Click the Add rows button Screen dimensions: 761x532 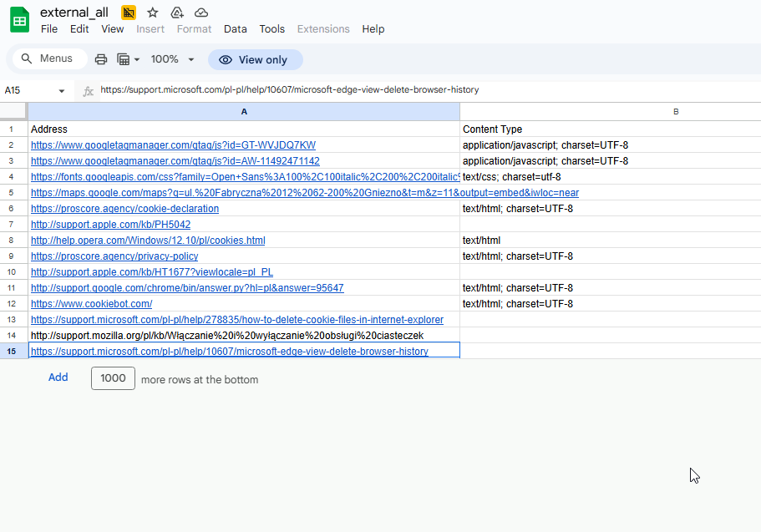pyautogui.click(x=58, y=377)
